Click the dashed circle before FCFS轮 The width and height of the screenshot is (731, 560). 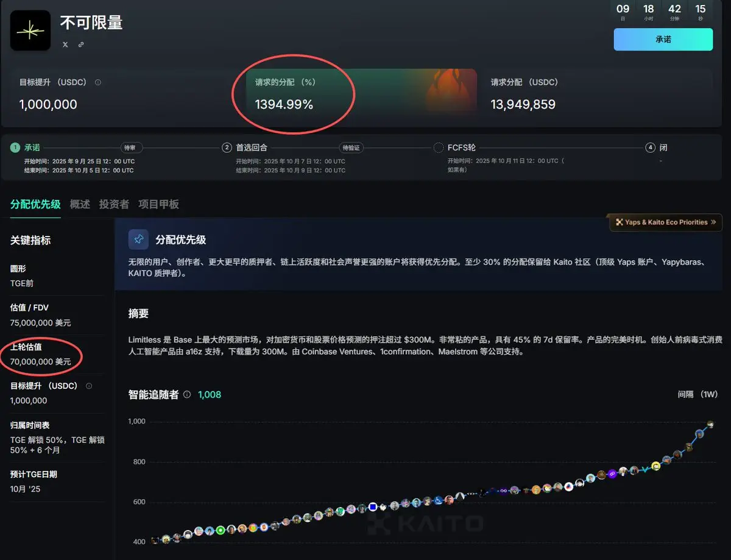[438, 147]
